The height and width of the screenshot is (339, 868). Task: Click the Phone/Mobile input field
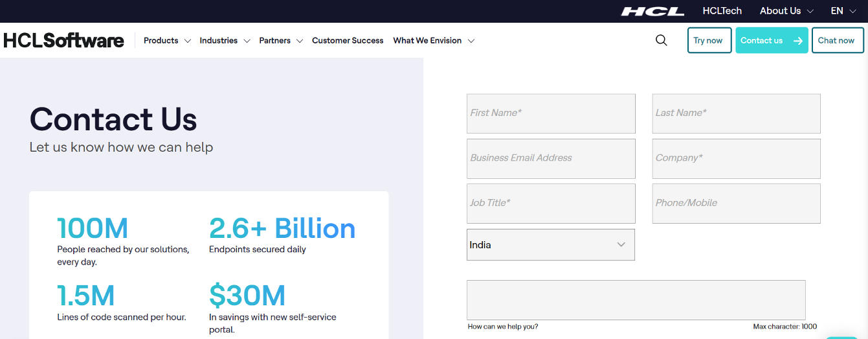[x=736, y=203]
